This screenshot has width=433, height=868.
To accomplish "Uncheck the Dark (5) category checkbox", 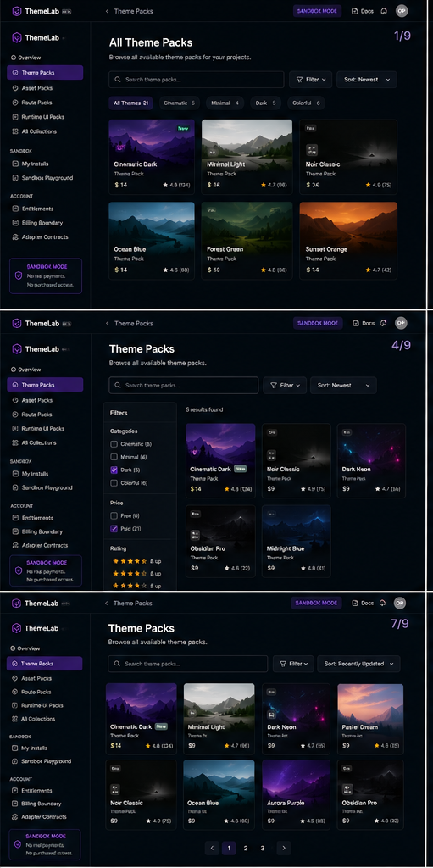I will click(114, 470).
